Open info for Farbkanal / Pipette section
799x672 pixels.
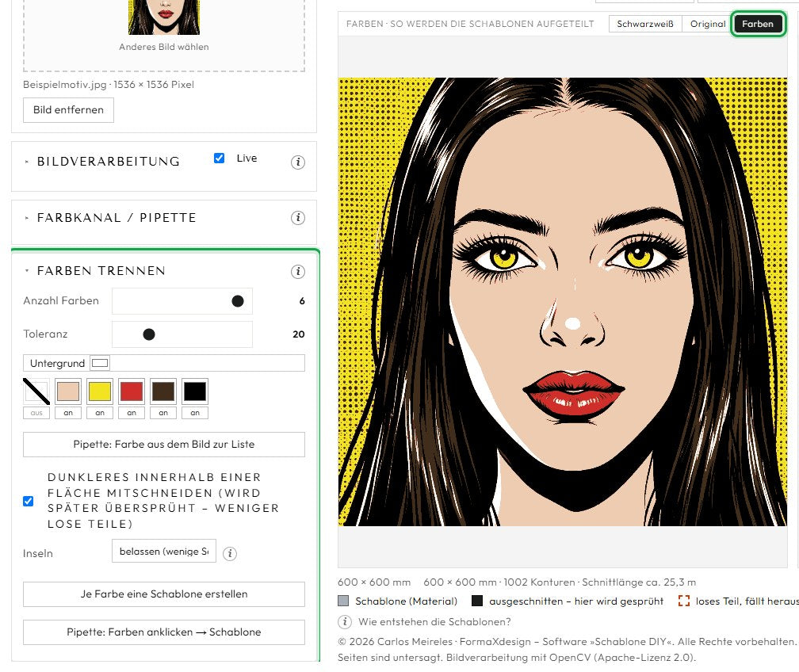[x=298, y=218]
